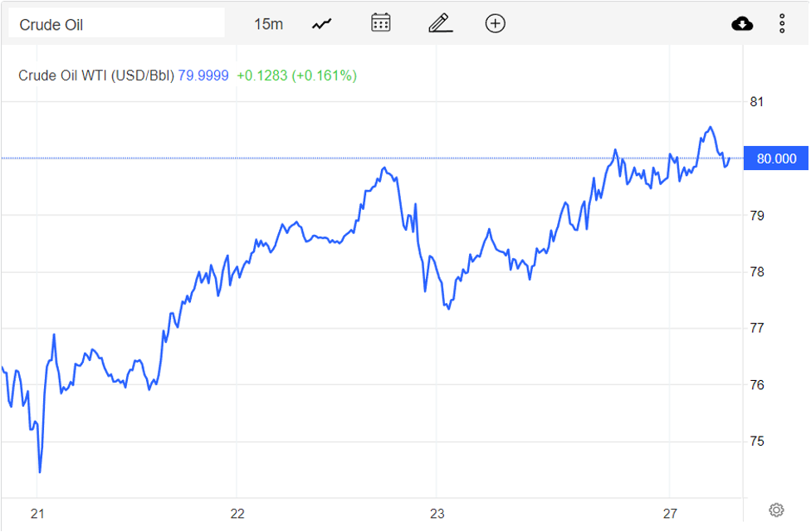Viewport: 811px width, 532px height.
Task: Click the green +0.1283 (+0.161%) change text
Action: 296,76
